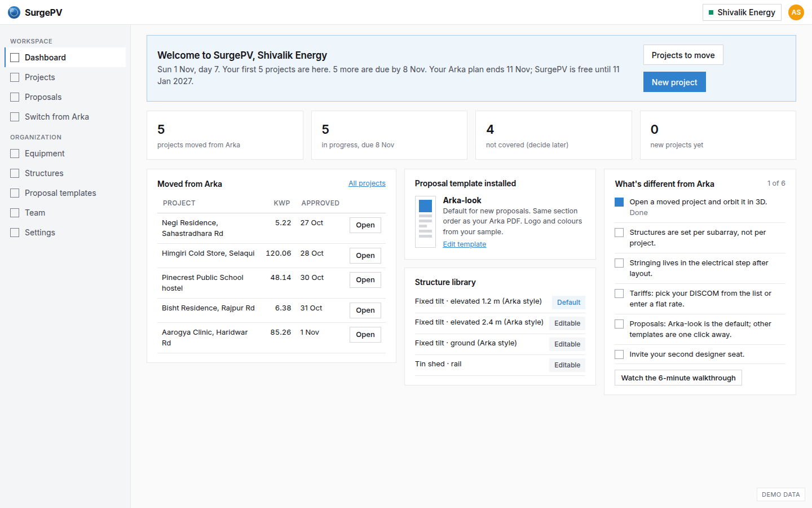Check 'Invite your second designer seat' item
The height and width of the screenshot is (508, 812).
[619, 354]
